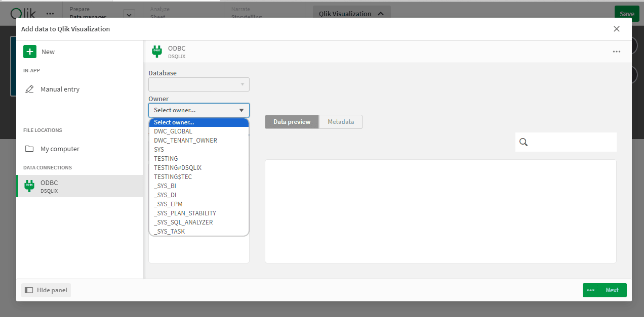Image resolution: width=644 pixels, height=317 pixels.
Task: Switch to the Data preview tab
Action: click(x=292, y=121)
